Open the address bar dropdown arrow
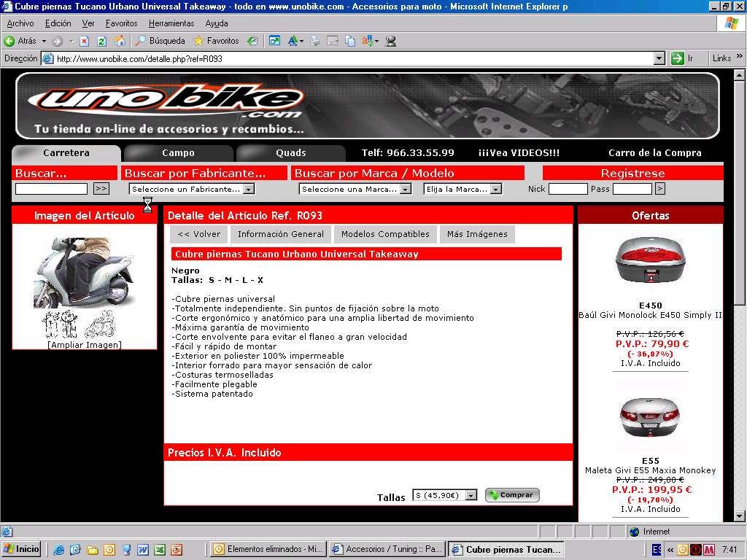Screen dimensions: 747x560 point(659,58)
